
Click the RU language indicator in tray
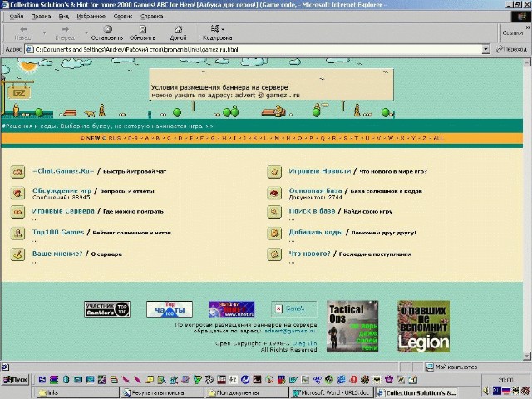(497, 391)
